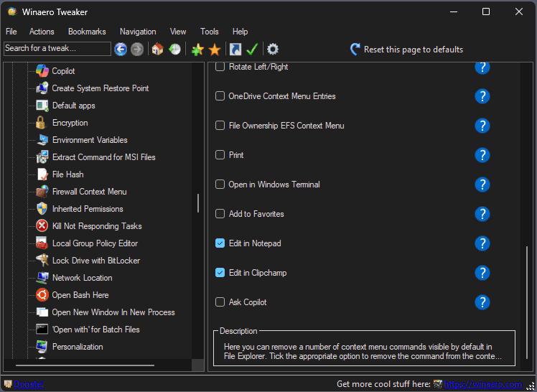Select Extract Command for MSI Files
The height and width of the screenshot is (392, 537).
coord(104,157)
